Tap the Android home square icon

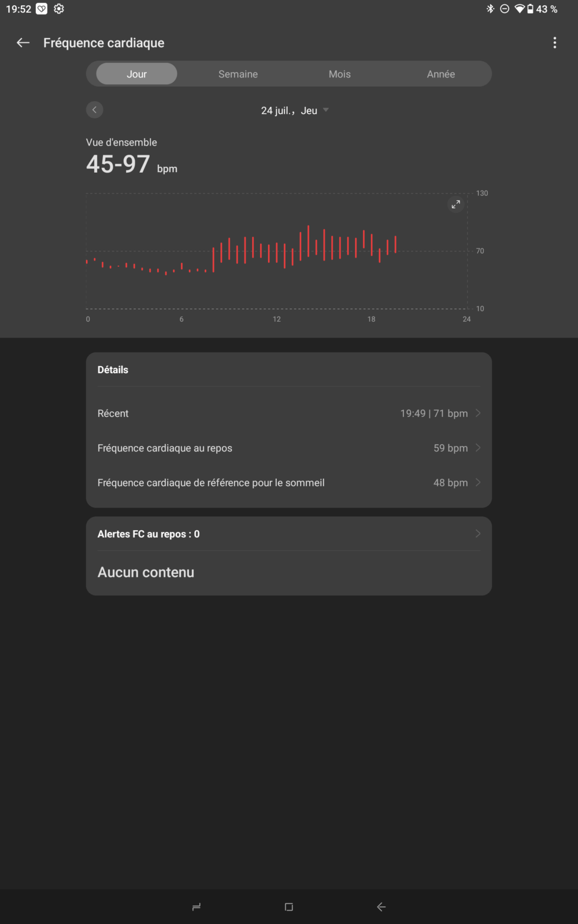pyautogui.click(x=289, y=907)
